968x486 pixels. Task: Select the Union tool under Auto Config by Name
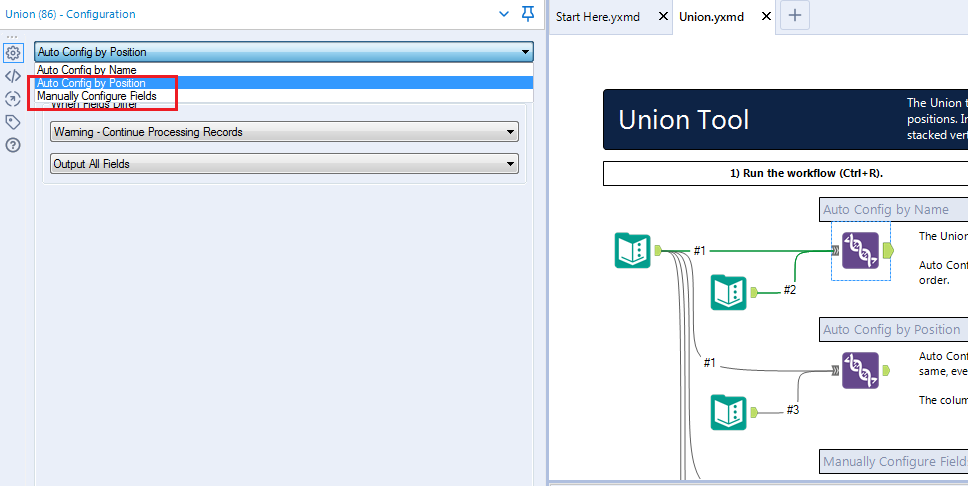pos(861,250)
